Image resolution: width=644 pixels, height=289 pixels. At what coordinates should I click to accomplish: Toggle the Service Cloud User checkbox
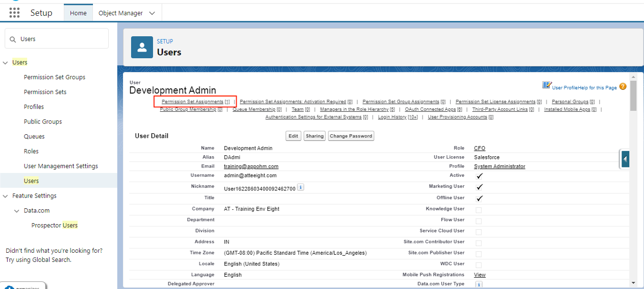pos(479,232)
